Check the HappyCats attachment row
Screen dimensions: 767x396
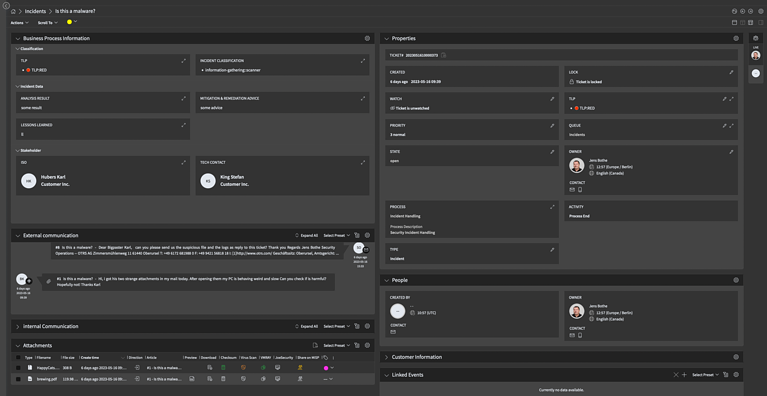pos(18,368)
